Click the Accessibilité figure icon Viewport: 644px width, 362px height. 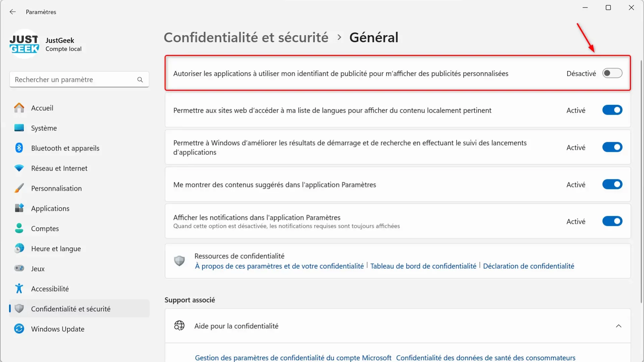[19, 288]
